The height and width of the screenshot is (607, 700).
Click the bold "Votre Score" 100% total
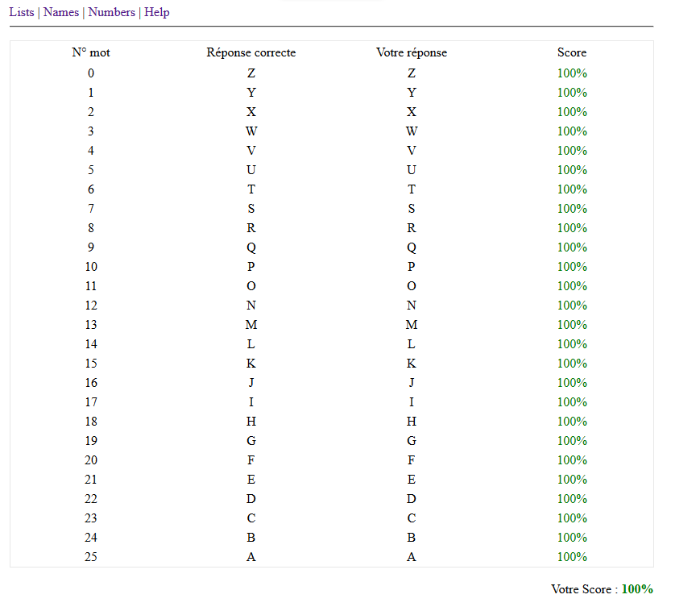637,589
